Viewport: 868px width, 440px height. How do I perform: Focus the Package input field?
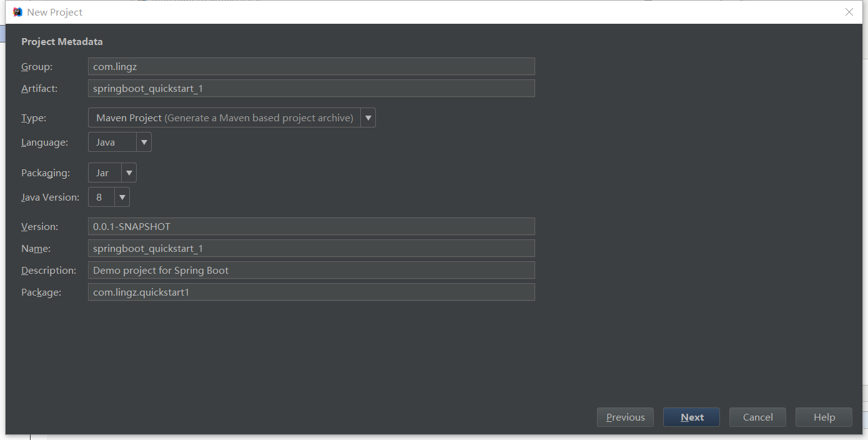[x=311, y=292]
